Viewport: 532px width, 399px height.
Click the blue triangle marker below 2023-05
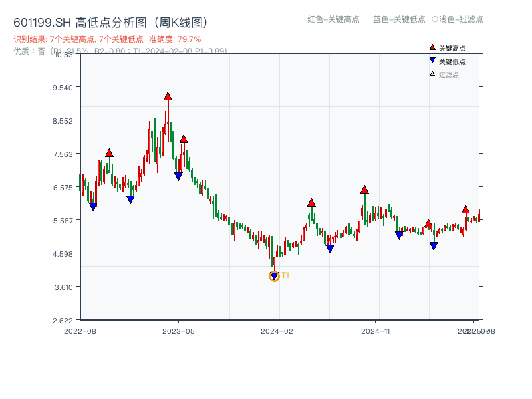tap(177, 176)
